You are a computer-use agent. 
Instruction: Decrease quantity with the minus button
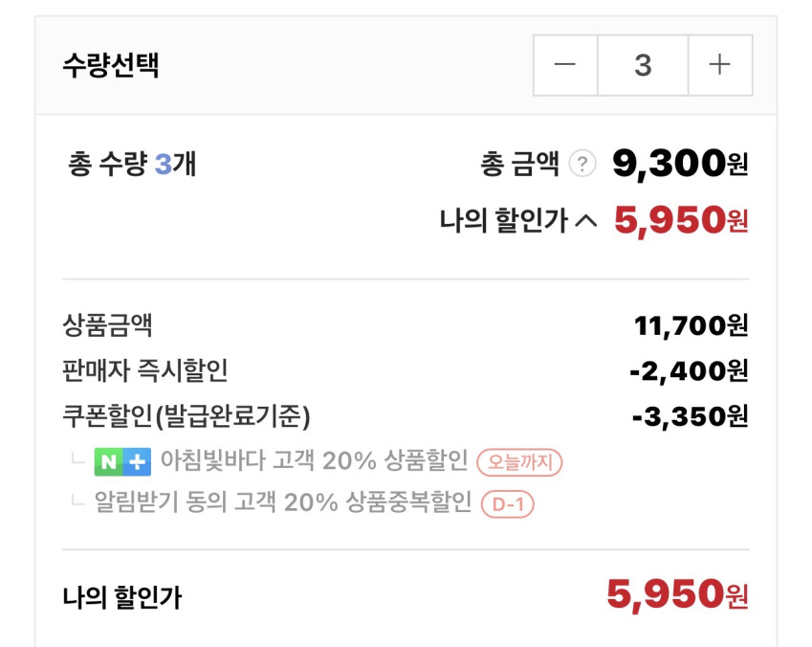point(565,65)
